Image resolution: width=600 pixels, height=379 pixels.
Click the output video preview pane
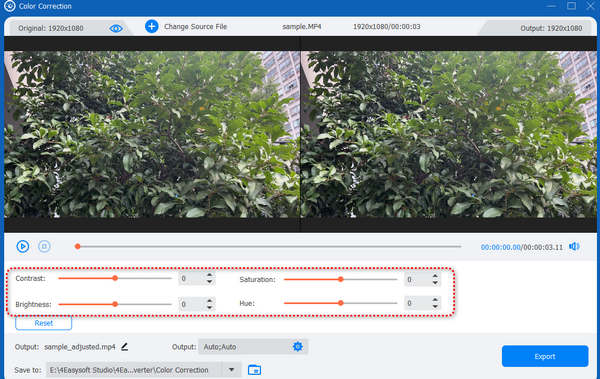click(449, 134)
